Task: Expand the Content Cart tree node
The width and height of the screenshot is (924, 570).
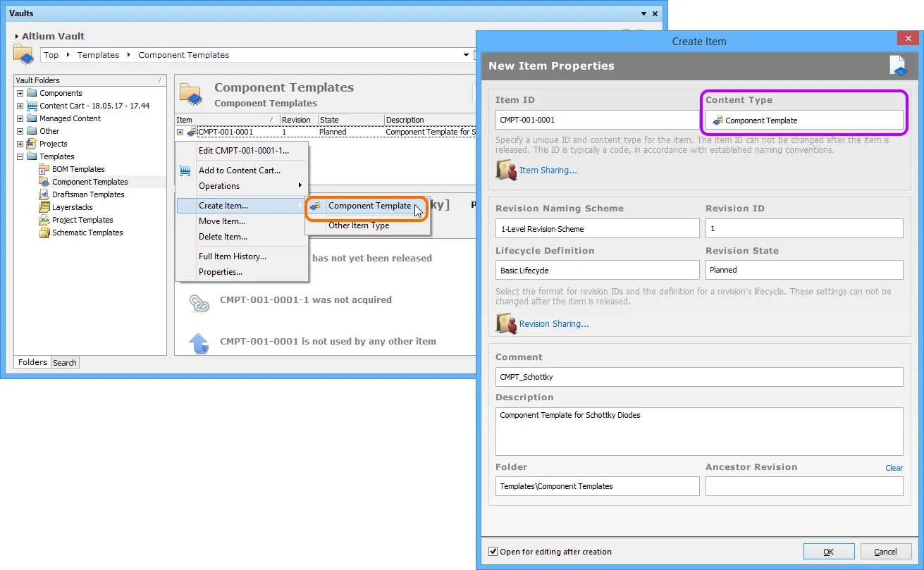Action: tap(20, 106)
